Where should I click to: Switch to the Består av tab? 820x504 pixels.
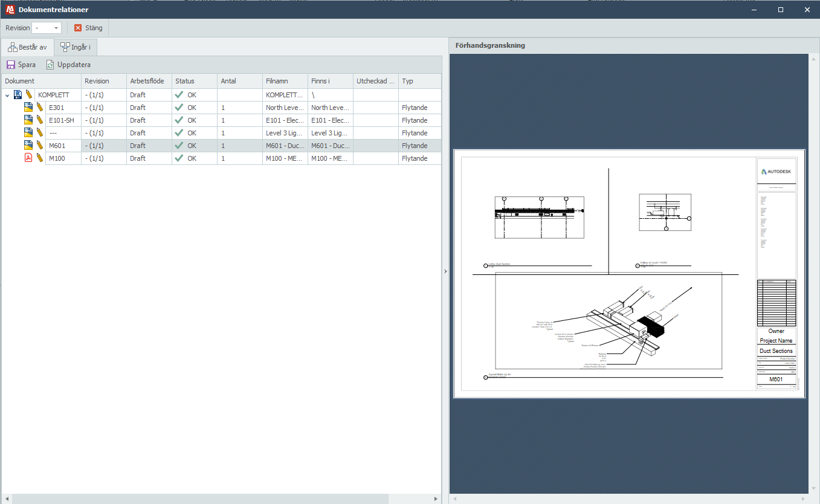point(28,47)
